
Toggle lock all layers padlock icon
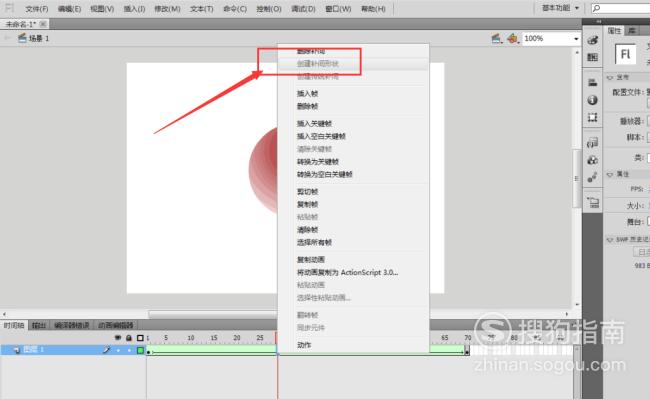(129, 338)
